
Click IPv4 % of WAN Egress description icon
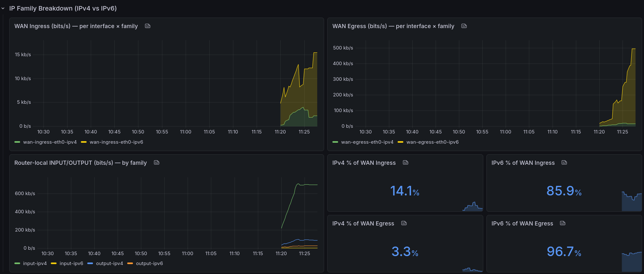(404, 223)
